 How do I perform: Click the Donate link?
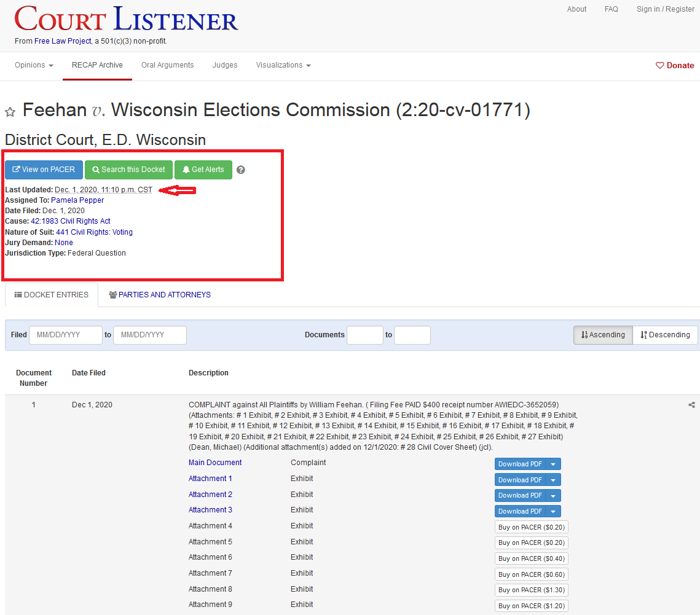pyautogui.click(x=675, y=65)
